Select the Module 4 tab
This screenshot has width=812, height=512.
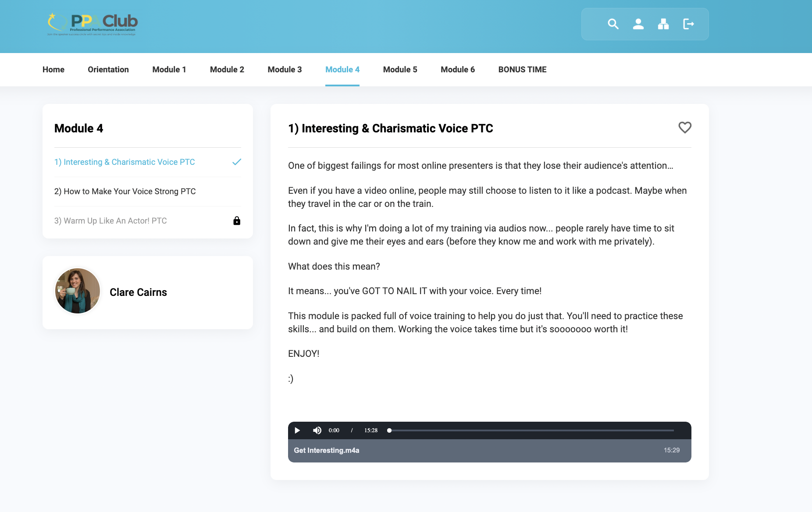point(342,70)
